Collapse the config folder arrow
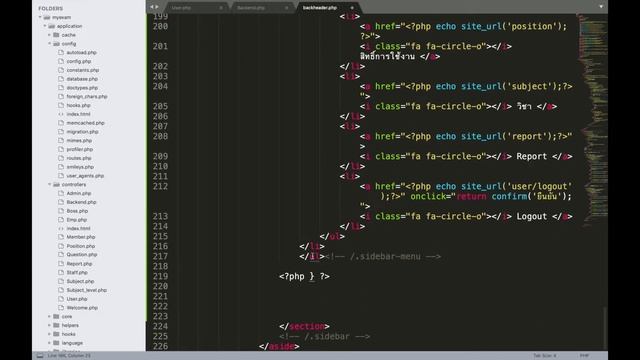 49,44
